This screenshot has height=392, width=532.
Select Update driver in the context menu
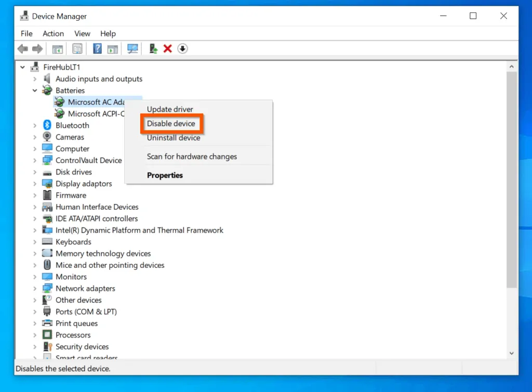point(170,109)
